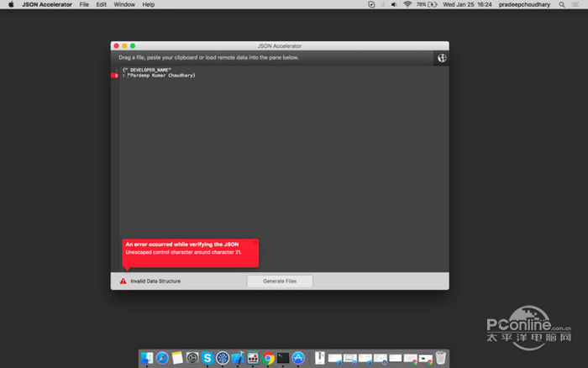Click the Unescaped control character error detail
Image resolution: width=588 pixels, height=368 pixels.
[x=183, y=252]
